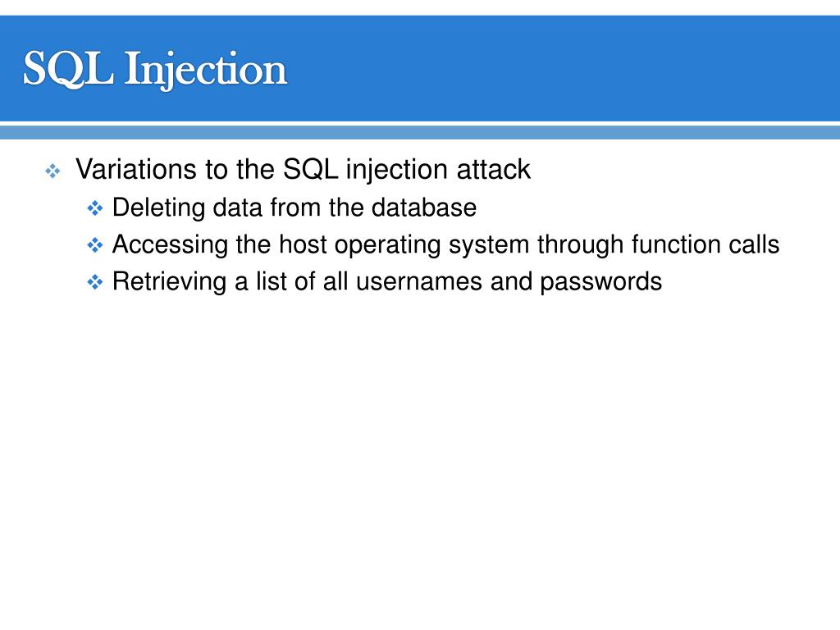
Task: Click the word usernames in last bullet
Action: click(x=419, y=282)
